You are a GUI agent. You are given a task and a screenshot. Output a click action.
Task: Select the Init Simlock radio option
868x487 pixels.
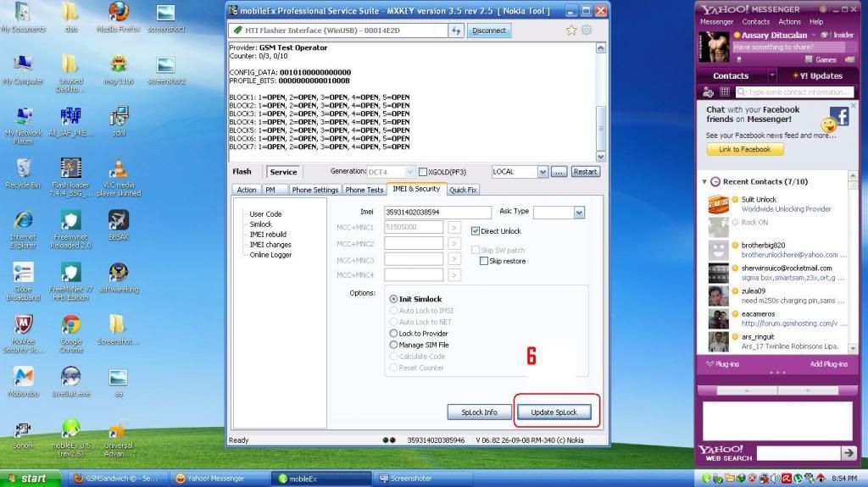(393, 299)
